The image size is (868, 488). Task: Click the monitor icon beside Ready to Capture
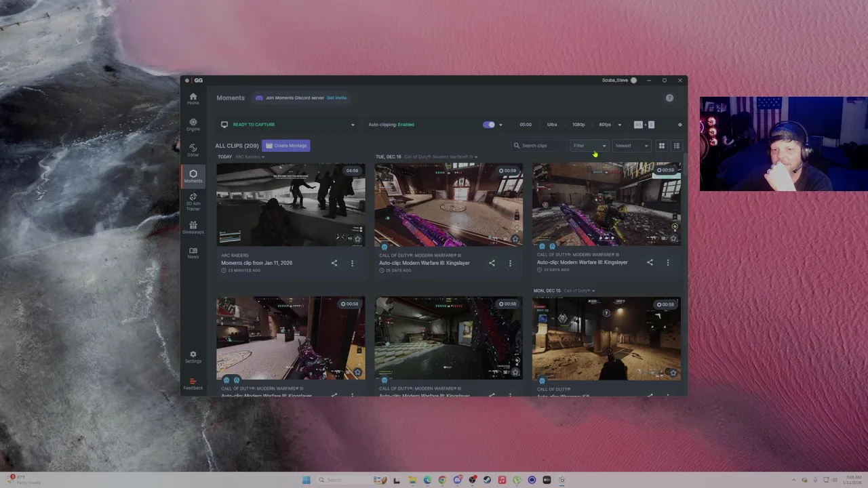coord(224,125)
